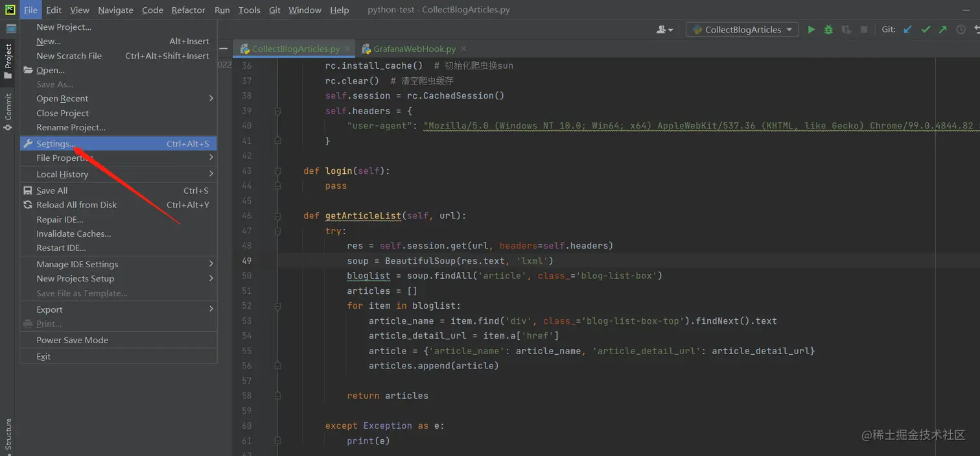Open the Refactor menu
The image size is (980, 456).
(x=188, y=10)
